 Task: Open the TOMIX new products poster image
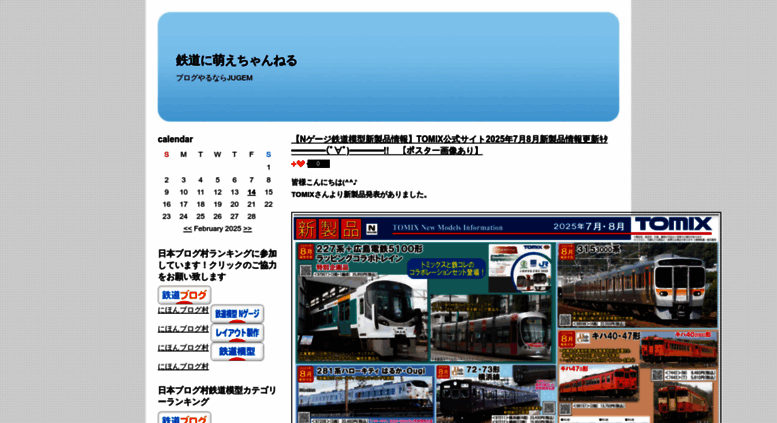point(506,318)
